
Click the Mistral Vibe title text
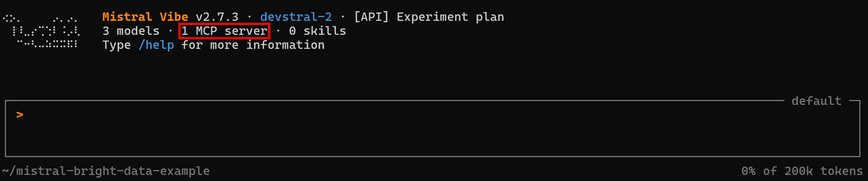coord(145,17)
